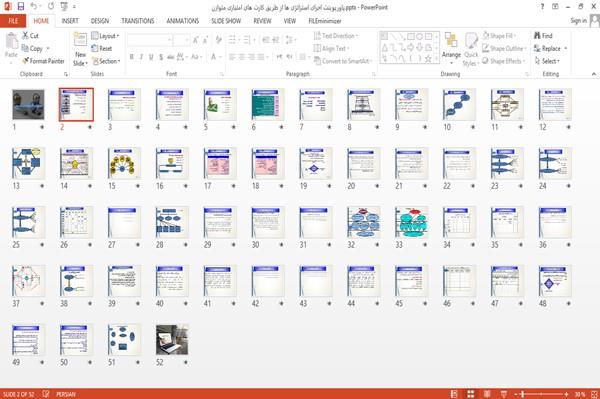Open the Section dropdown menu
The height and width of the screenshot is (399, 600).
[106, 61]
